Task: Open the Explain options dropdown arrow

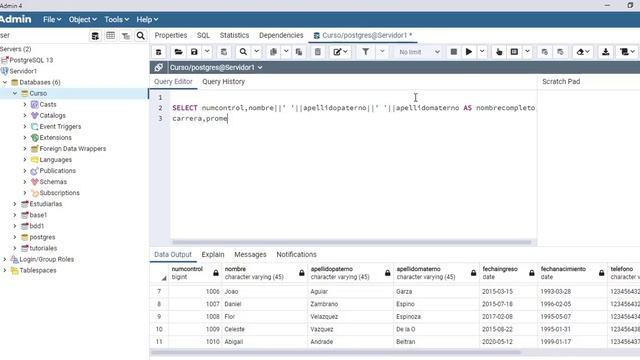Action: 527,52
